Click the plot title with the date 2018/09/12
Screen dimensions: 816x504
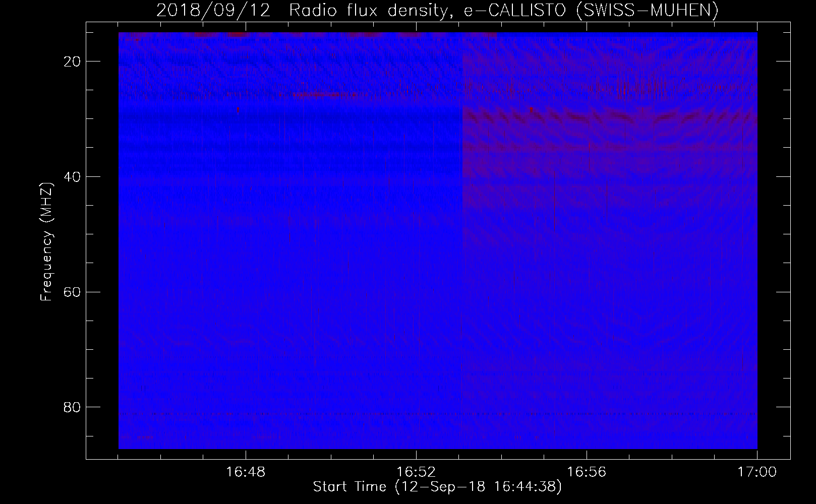[437, 10]
